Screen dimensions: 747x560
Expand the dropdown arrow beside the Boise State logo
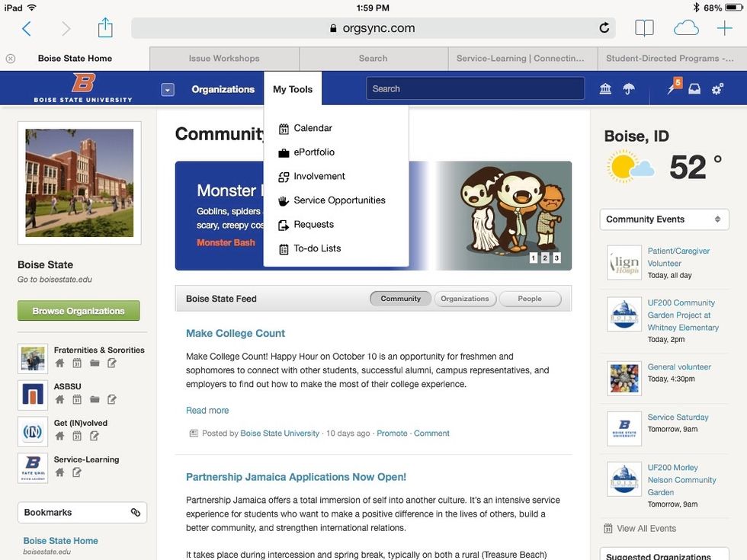tap(167, 88)
